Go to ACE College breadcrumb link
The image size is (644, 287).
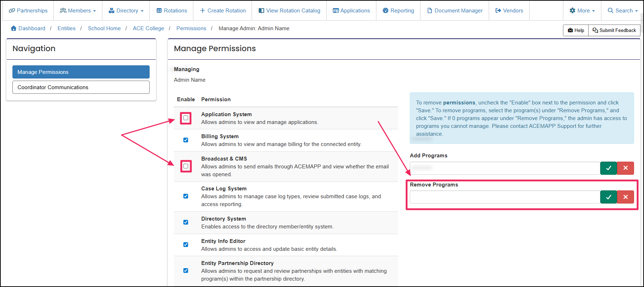149,28
